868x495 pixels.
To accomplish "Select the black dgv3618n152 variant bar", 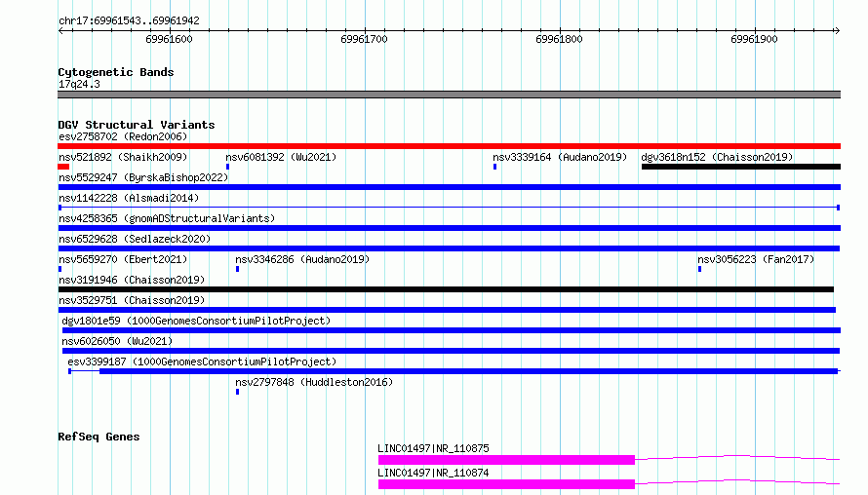I will point(741,167).
